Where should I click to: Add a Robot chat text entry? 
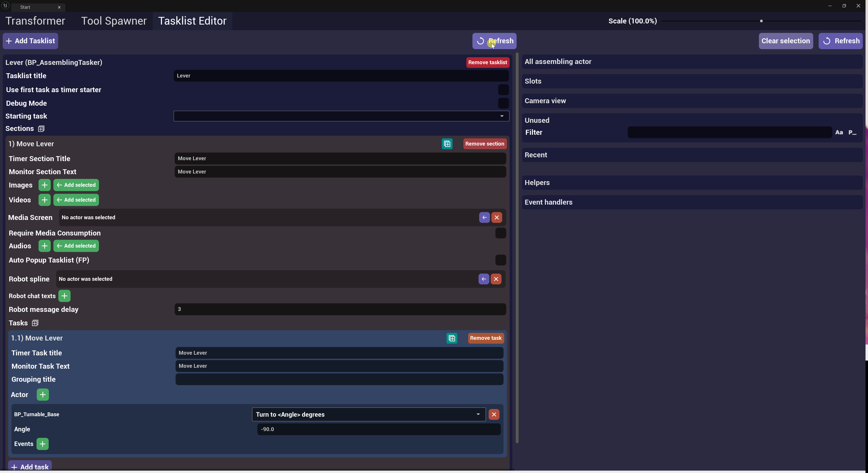point(64,296)
